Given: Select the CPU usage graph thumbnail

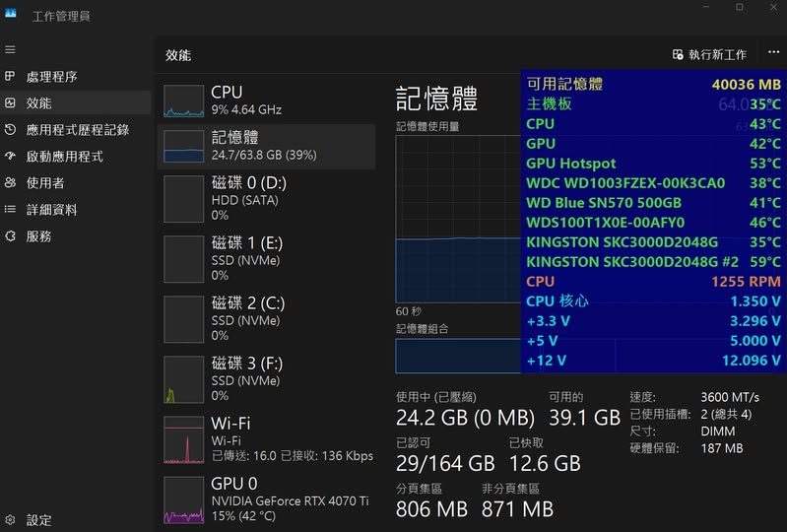Looking at the screenshot, I should tap(184, 100).
